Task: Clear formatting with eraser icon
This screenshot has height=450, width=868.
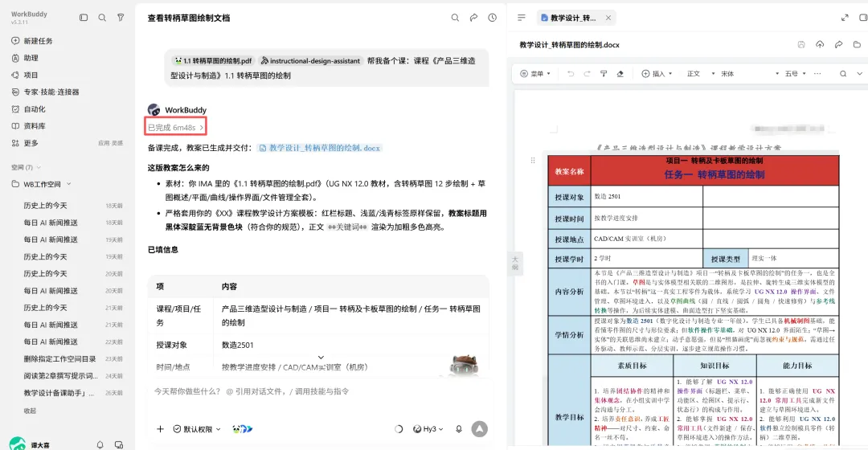Action: (x=620, y=74)
